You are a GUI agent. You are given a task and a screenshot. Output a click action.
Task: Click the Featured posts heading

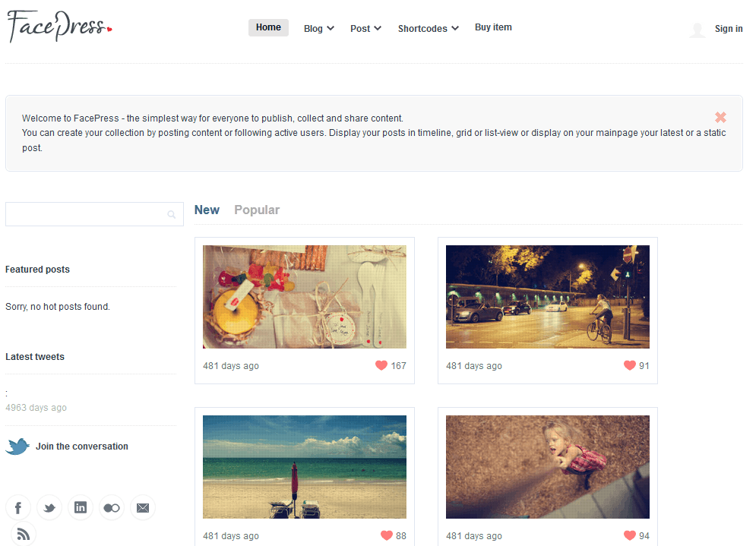[x=37, y=270]
